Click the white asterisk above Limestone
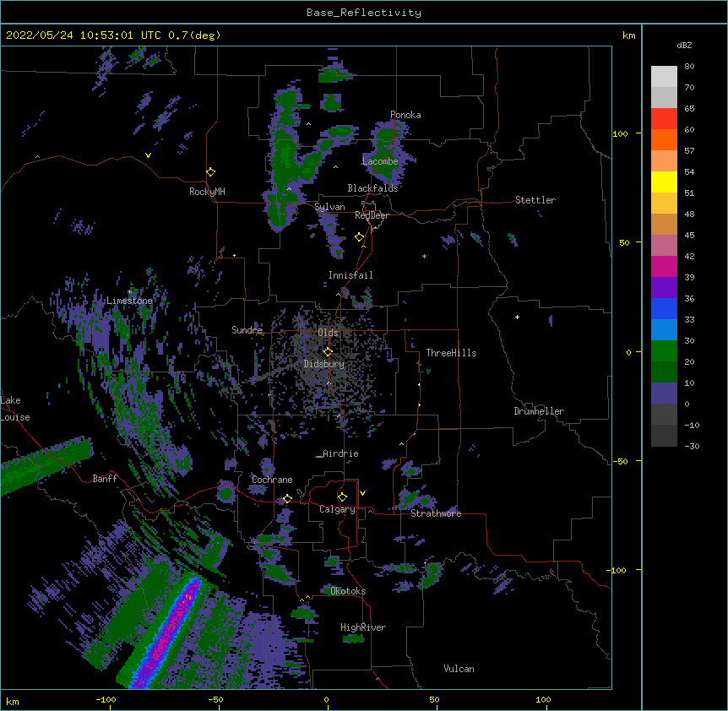The height and width of the screenshot is (711, 728). click(129, 292)
